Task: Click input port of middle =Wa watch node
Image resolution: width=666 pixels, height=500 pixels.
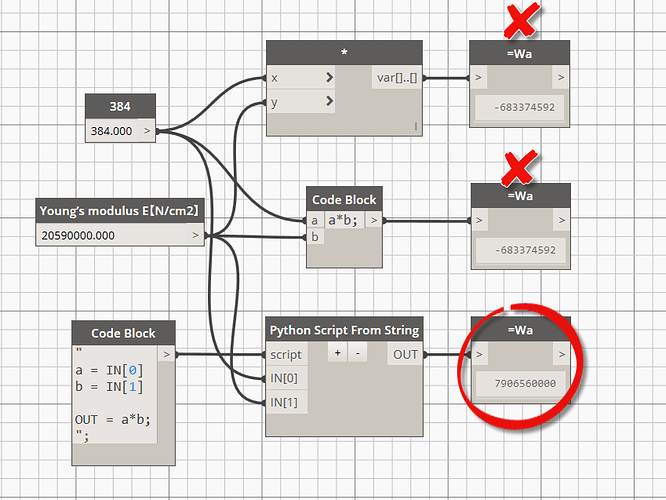Action: click(480, 220)
